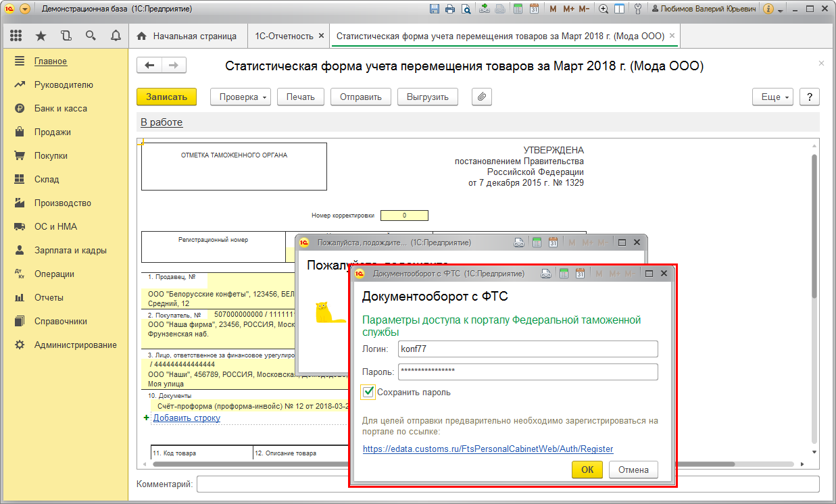Open the Склад section
This screenshot has height=504, width=836.
coord(47,180)
